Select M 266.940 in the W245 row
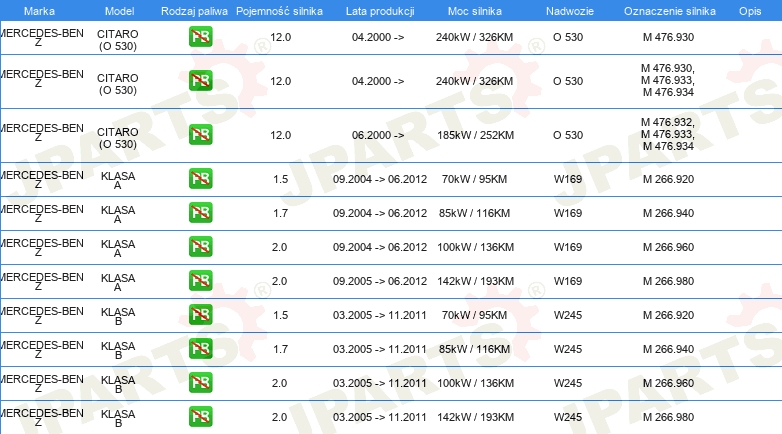Image resolution: width=782 pixels, height=434 pixels. pos(668,349)
